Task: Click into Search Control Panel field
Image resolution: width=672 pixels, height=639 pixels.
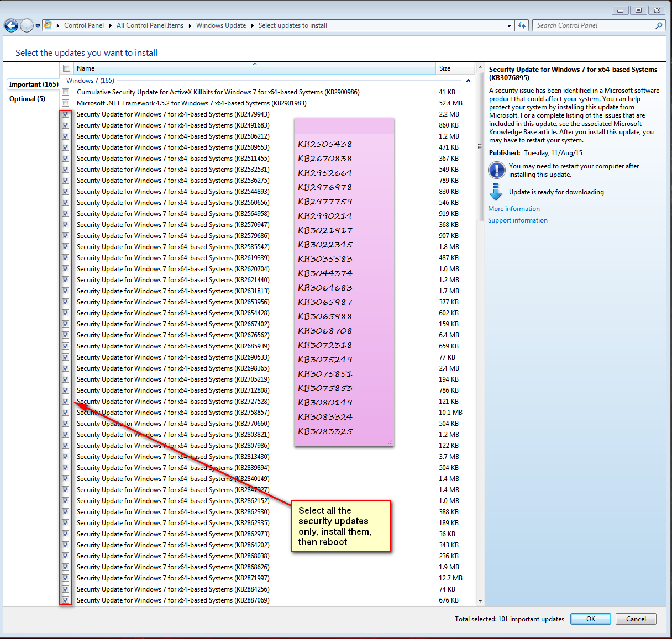Action: (594, 25)
